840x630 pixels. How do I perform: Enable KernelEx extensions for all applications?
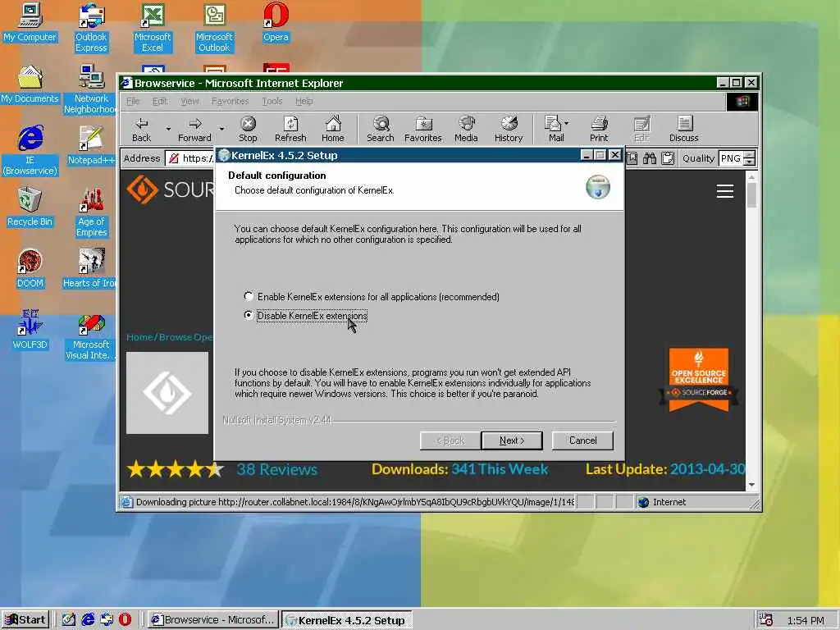coord(248,296)
